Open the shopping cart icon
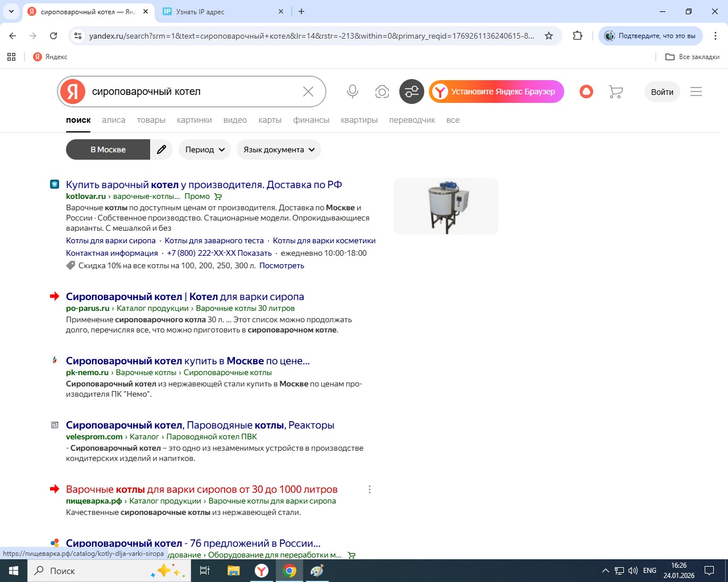The height and width of the screenshot is (582, 728). coord(615,92)
